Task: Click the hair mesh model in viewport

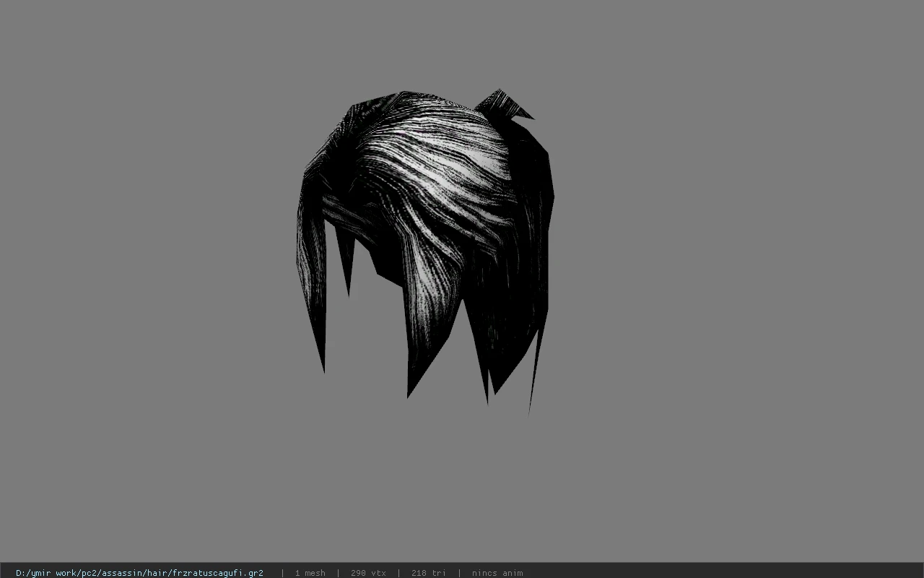Action: tap(425, 251)
